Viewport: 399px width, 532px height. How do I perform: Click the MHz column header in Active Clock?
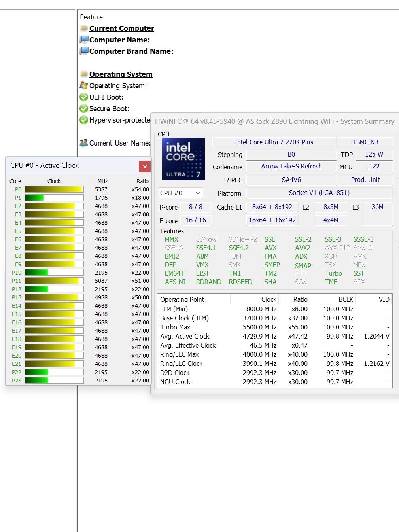102,181
